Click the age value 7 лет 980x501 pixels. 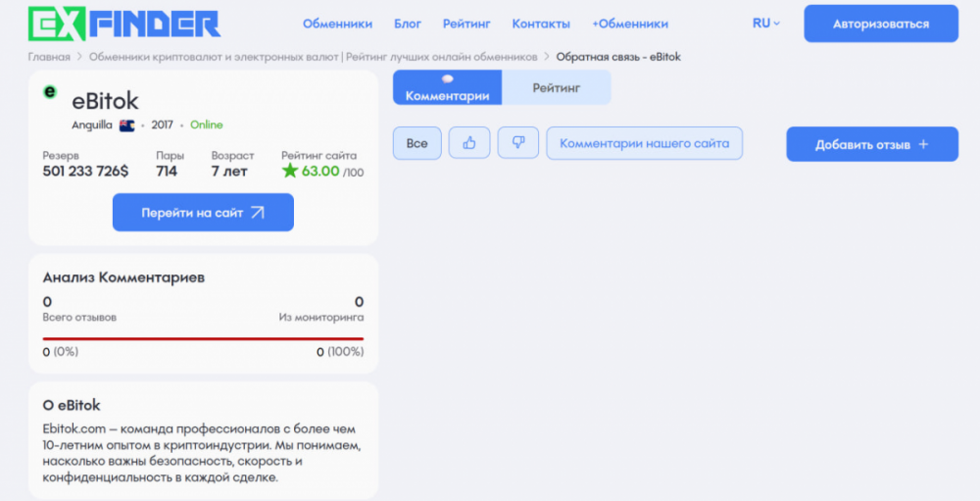tap(229, 172)
